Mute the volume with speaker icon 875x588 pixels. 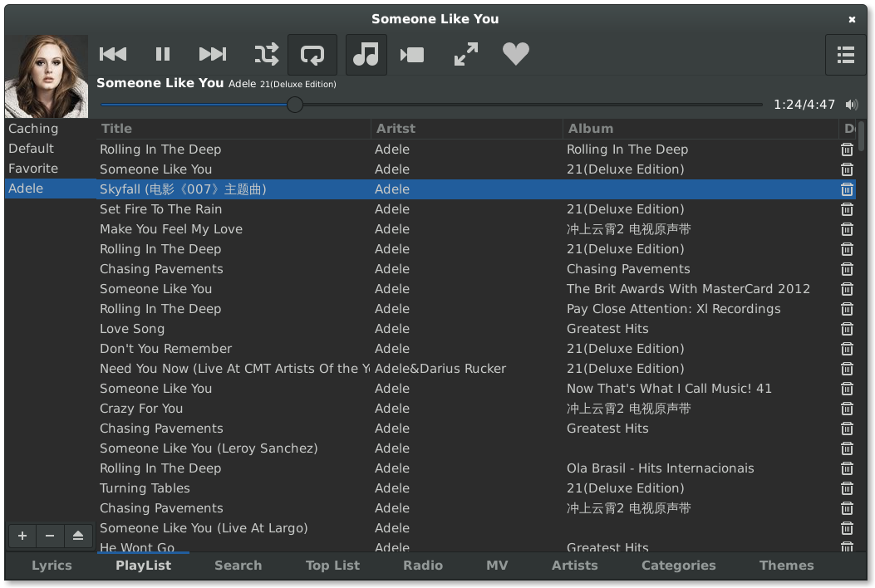point(852,105)
